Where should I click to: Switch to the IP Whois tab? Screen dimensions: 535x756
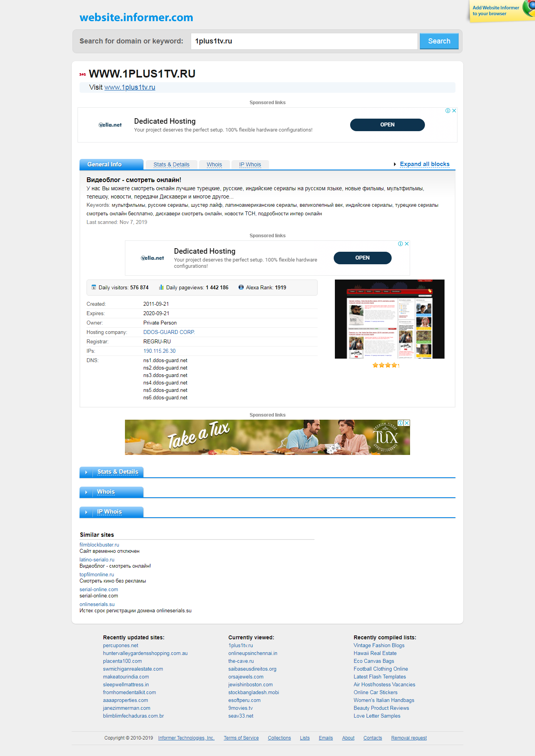tap(250, 165)
